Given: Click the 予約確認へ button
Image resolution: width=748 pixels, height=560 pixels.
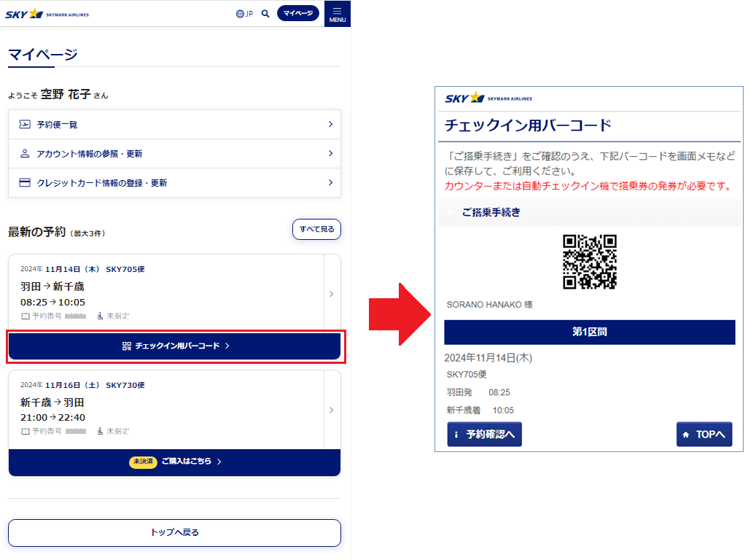Looking at the screenshot, I should coord(484,435).
